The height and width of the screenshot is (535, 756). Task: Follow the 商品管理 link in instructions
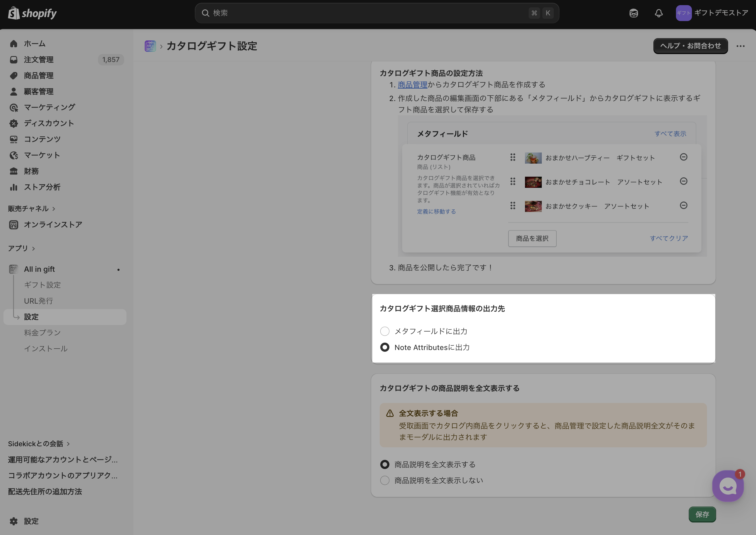tap(412, 85)
